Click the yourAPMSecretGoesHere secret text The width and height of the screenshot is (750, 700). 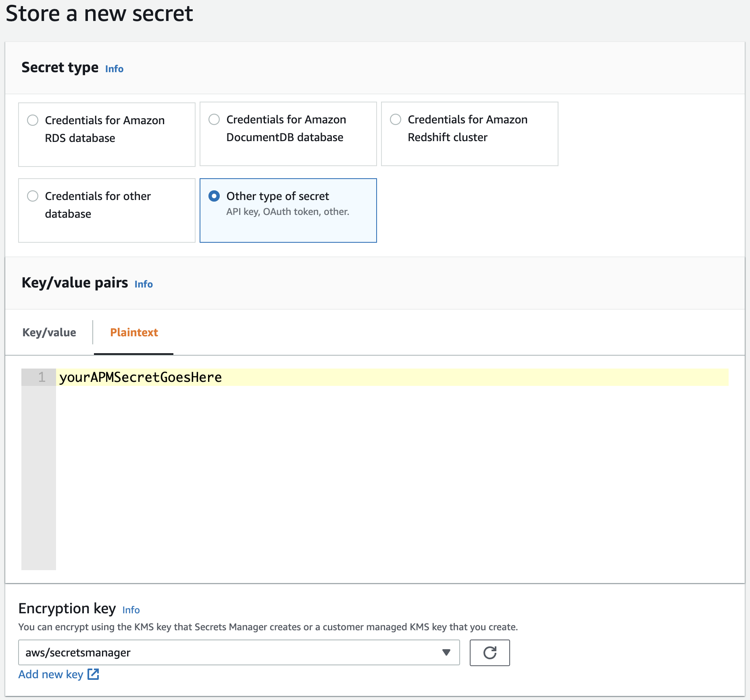(x=141, y=377)
